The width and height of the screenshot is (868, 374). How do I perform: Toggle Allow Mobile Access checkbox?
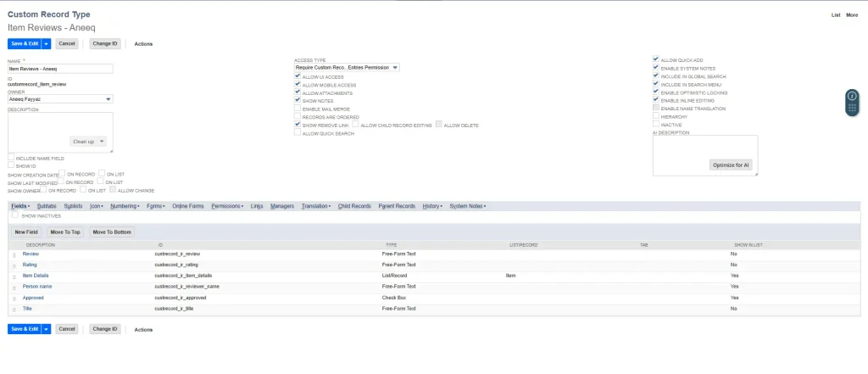pos(298,85)
